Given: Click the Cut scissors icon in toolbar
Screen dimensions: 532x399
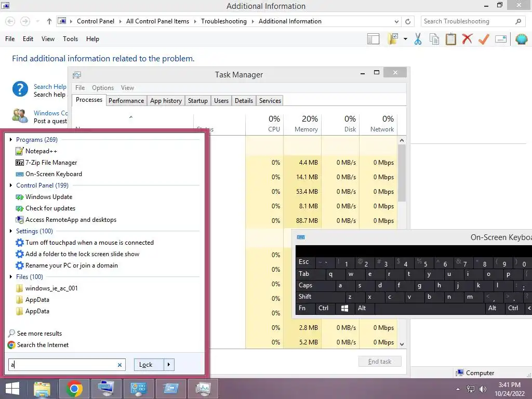Looking at the screenshot, I should click(418, 39).
